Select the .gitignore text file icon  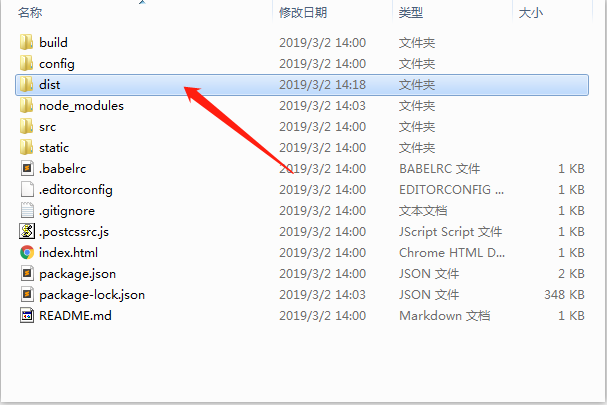pyautogui.click(x=27, y=210)
